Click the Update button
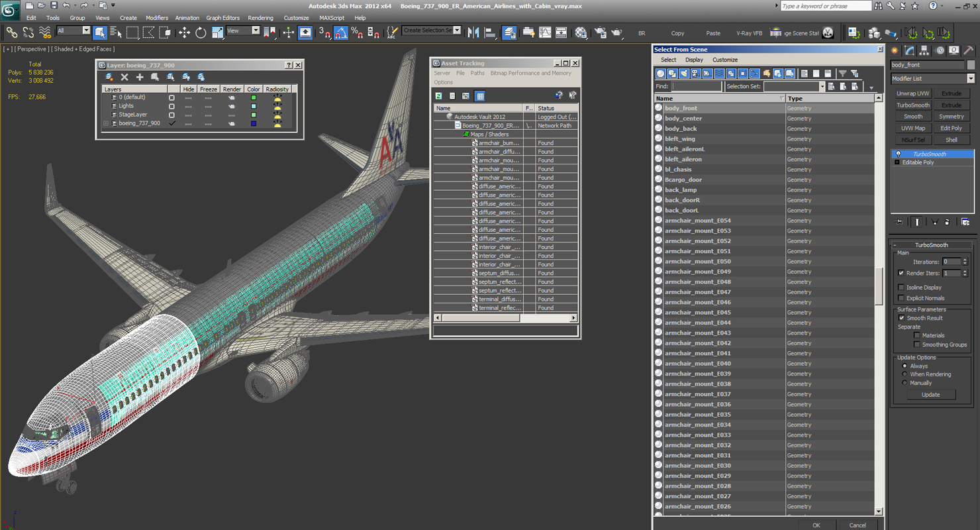Image resolution: width=980 pixels, height=530 pixels. click(x=930, y=394)
